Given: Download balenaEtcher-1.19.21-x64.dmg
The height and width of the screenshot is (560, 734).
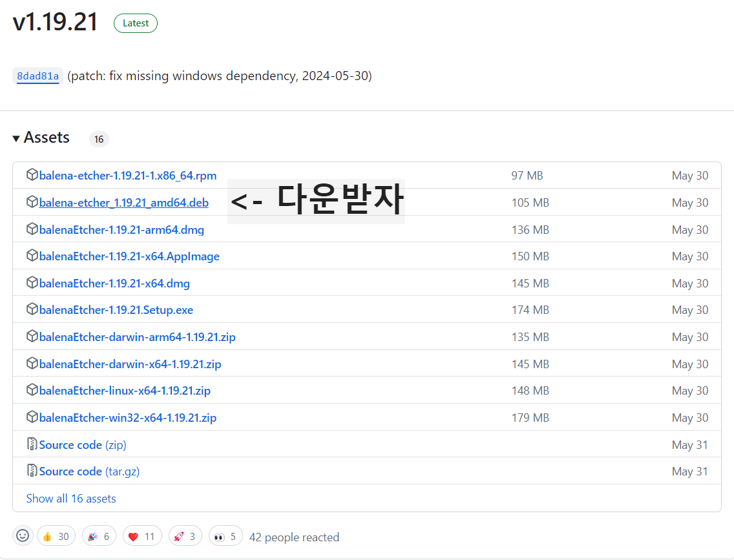Looking at the screenshot, I should click(x=115, y=284).
